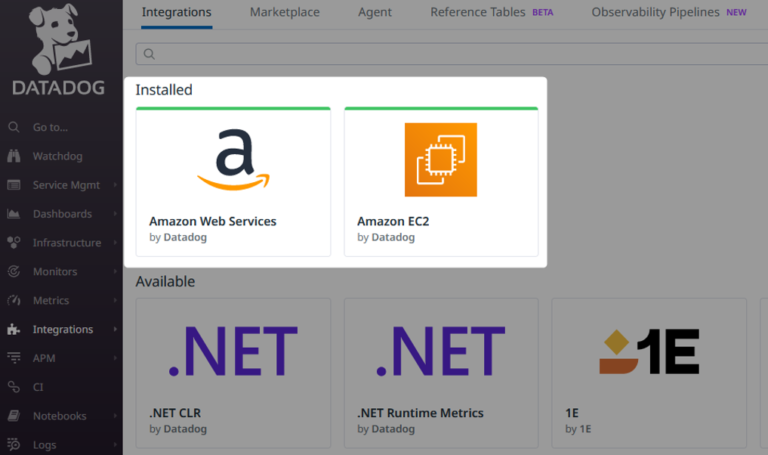This screenshot has height=455, width=768.
Task: Expand the Service Mgmt submenu arrow
Action: 115,185
